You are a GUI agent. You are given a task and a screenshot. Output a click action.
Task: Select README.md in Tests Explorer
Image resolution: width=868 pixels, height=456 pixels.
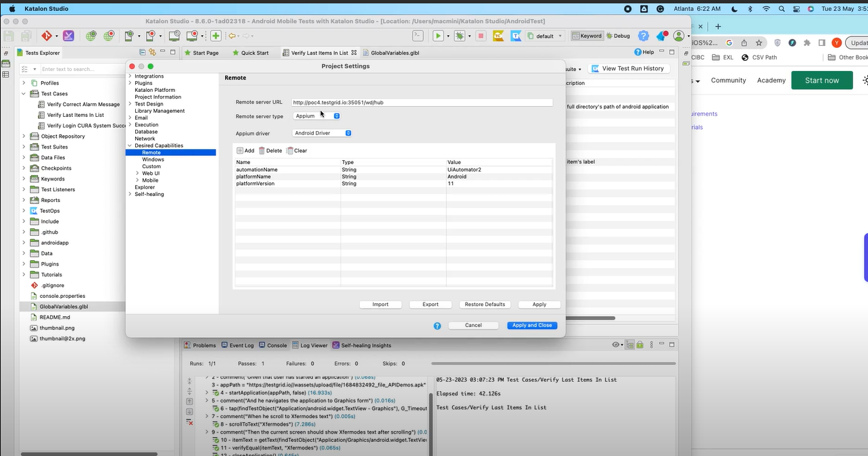coord(55,318)
